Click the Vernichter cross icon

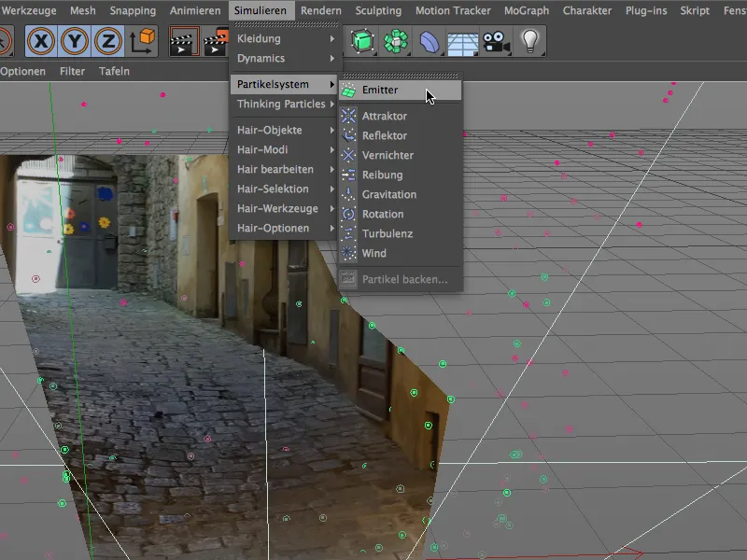(348, 155)
